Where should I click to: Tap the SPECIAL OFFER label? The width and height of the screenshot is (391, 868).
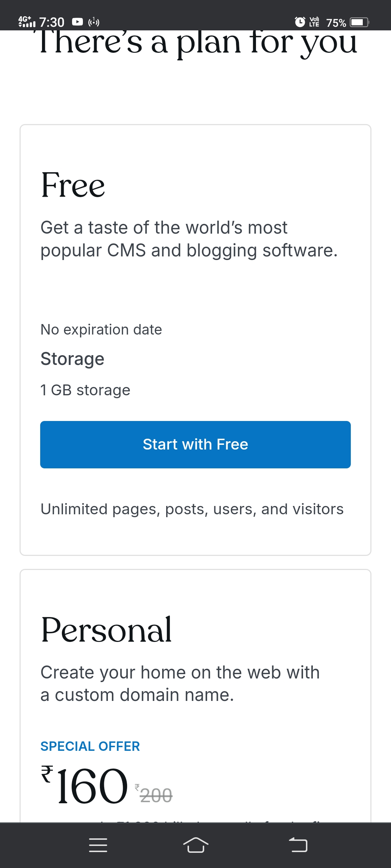tap(90, 746)
